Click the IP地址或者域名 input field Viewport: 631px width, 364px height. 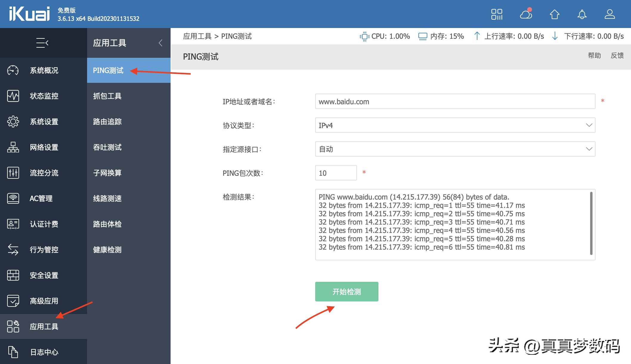(x=455, y=101)
